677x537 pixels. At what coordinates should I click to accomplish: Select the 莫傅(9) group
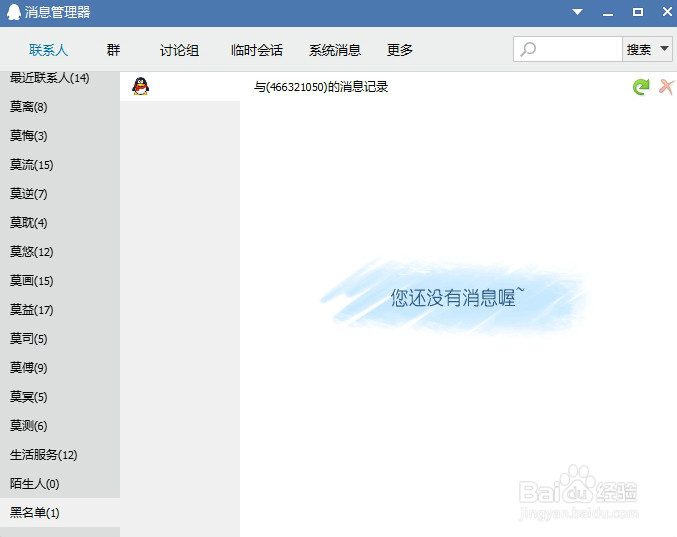click(60, 367)
